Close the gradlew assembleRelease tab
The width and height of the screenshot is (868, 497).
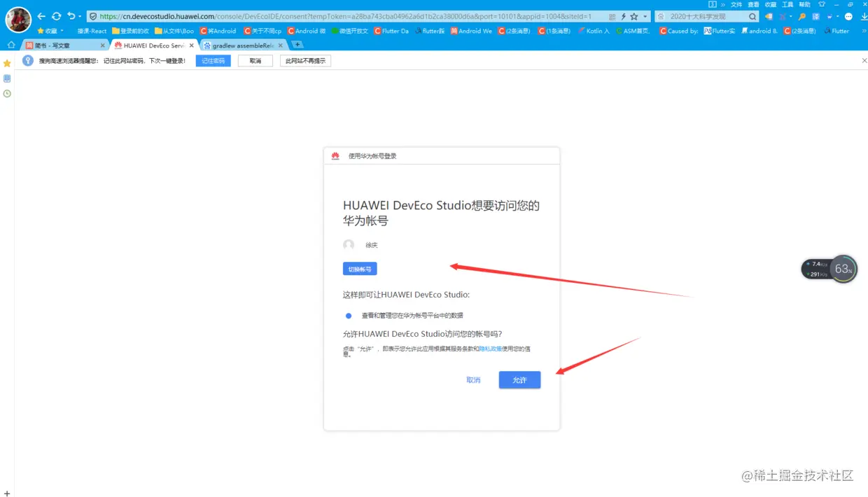[281, 45]
